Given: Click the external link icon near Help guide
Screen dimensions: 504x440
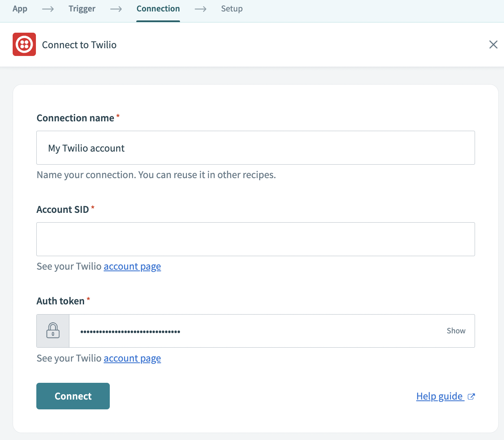Looking at the screenshot, I should (471, 396).
